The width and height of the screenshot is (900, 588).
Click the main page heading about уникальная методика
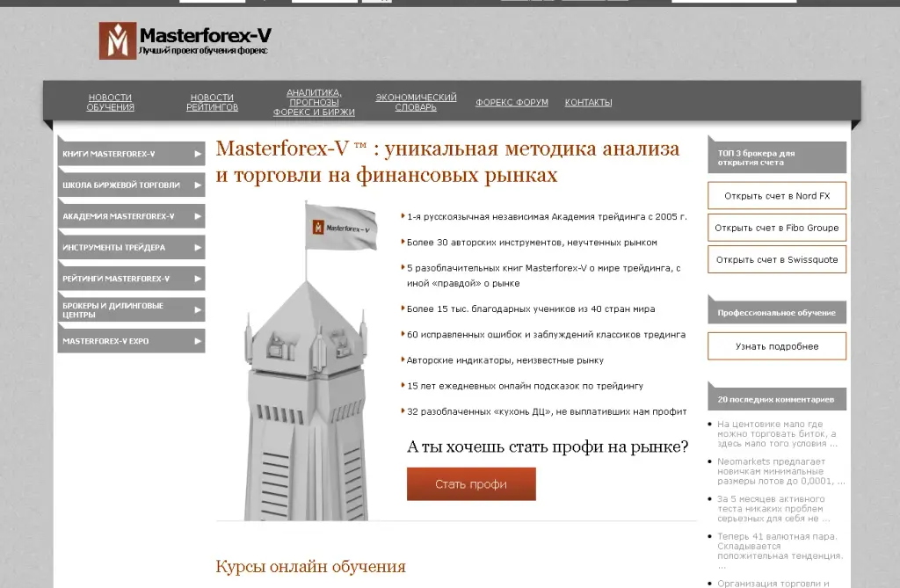point(447,162)
